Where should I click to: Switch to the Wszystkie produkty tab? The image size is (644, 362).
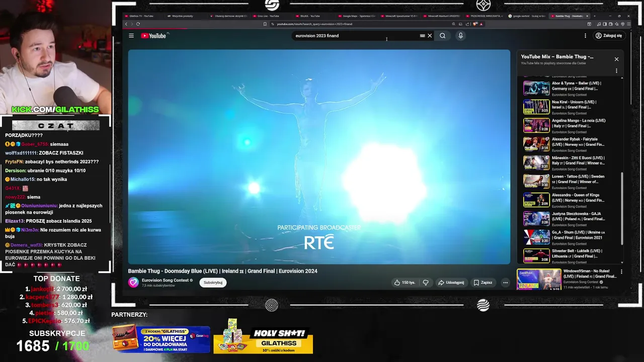pos(183,16)
